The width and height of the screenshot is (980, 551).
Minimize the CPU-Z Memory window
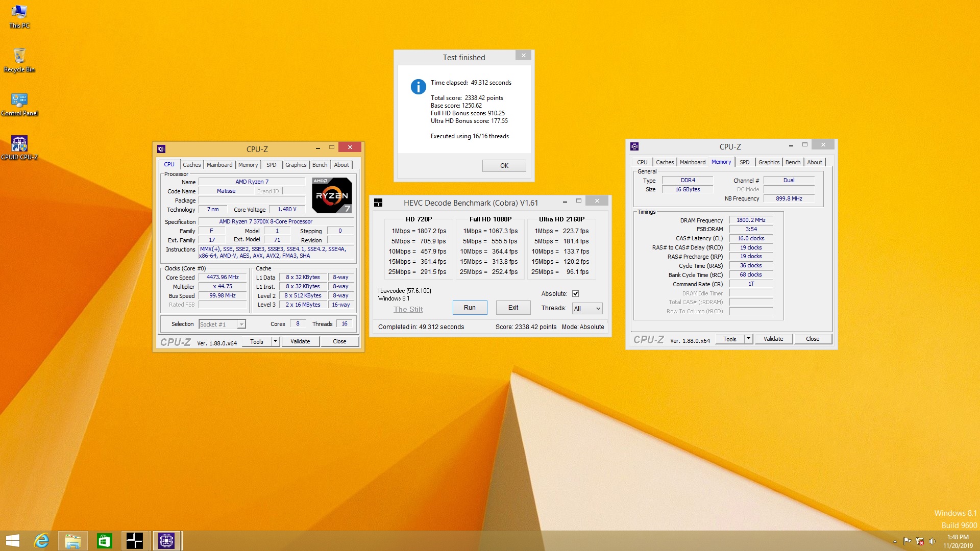(791, 145)
